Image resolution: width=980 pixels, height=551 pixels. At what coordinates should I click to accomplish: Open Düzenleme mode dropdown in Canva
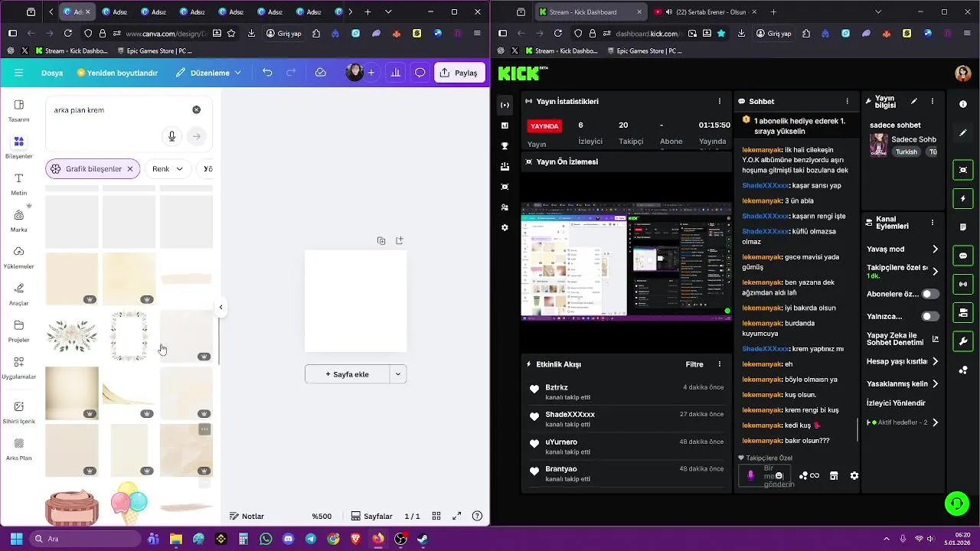coord(208,73)
